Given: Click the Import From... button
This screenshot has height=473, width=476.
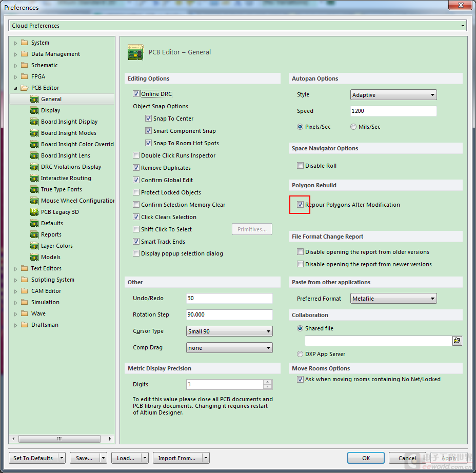Looking at the screenshot, I should (x=177, y=458).
